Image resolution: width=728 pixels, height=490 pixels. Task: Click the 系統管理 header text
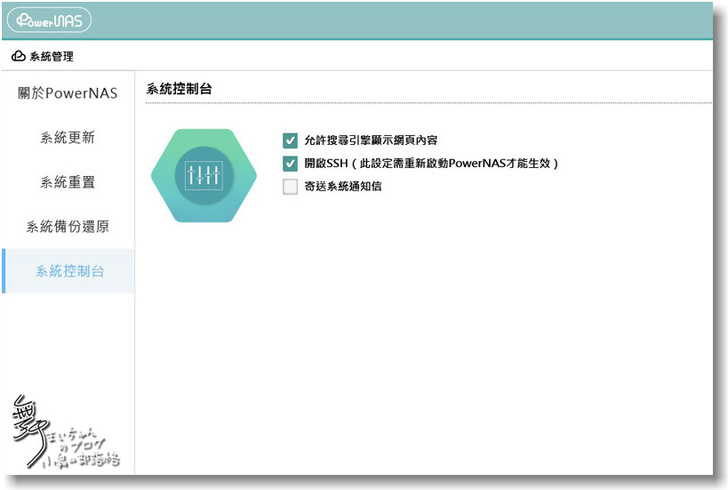click(x=52, y=57)
